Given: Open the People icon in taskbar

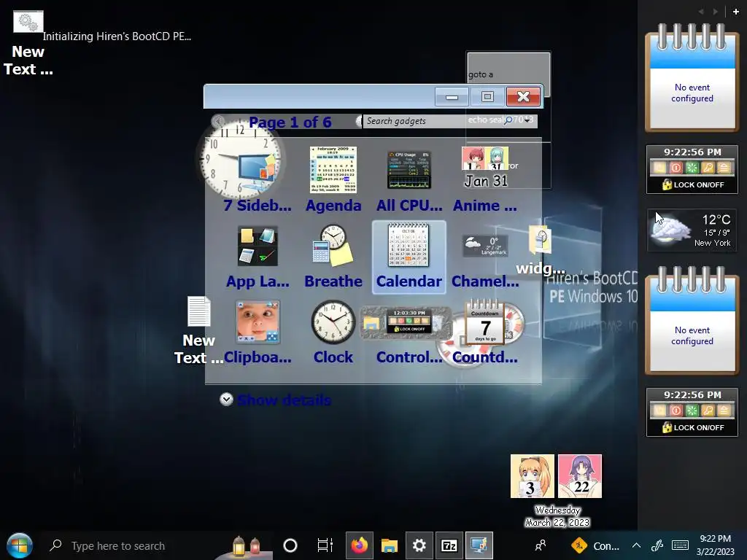Looking at the screenshot, I should click(541, 545).
